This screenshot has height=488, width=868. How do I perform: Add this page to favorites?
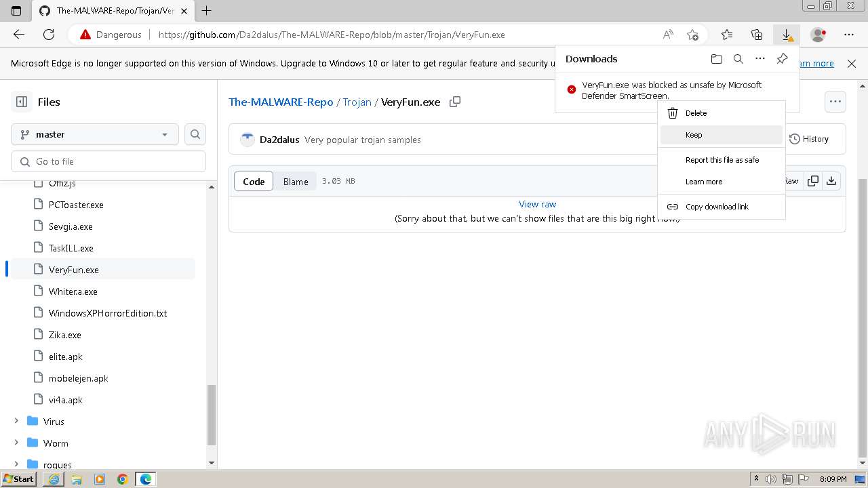[692, 35]
